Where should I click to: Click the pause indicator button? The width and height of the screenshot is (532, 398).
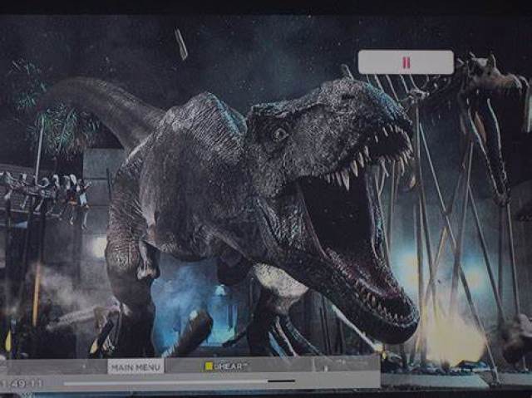coord(406,62)
